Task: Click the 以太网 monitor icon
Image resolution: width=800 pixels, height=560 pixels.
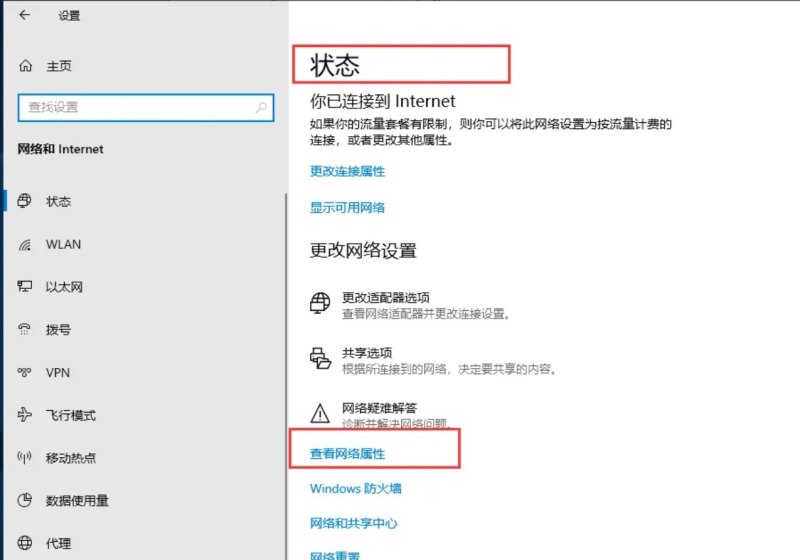Action: pos(24,287)
